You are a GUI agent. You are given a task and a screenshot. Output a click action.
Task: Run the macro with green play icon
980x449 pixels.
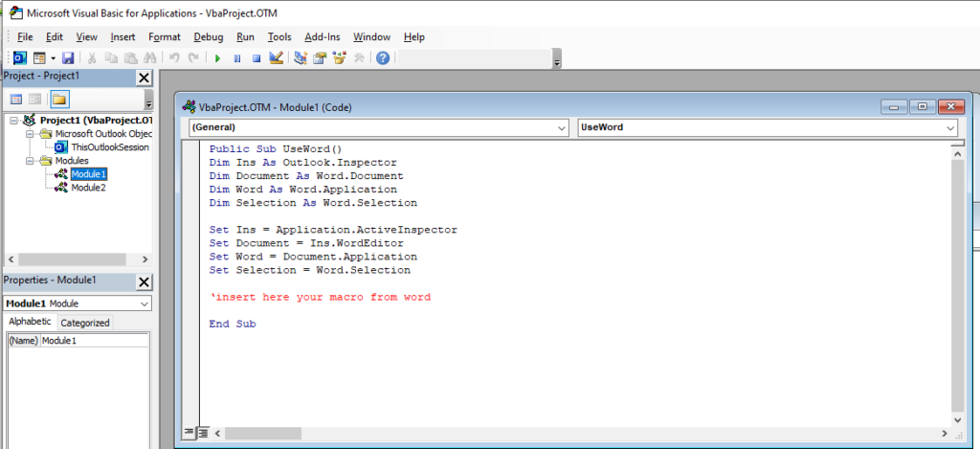point(218,58)
